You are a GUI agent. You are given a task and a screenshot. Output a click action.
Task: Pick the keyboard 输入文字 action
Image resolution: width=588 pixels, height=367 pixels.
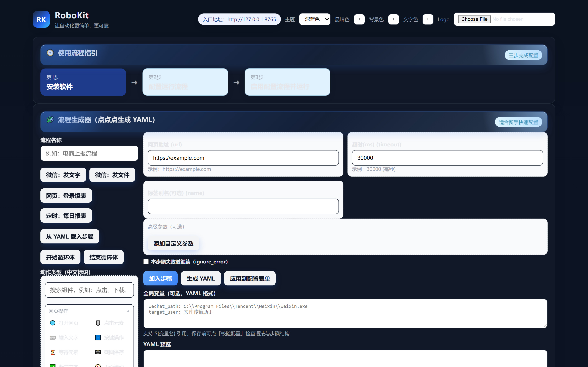tap(64, 337)
